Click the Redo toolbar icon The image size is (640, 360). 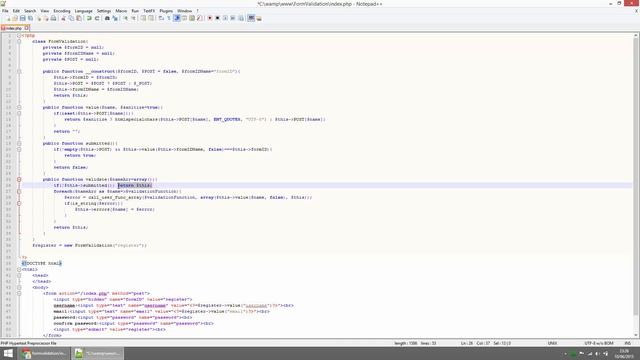click(97, 18)
